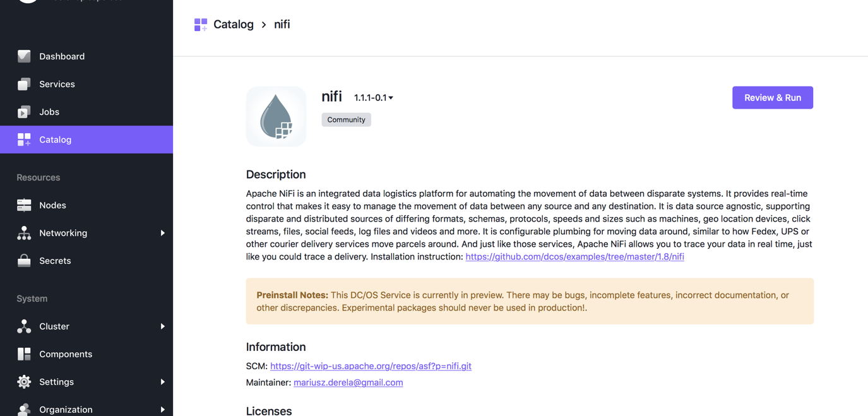Screen dimensions: 868x416
Task: Click the nifi water drop logo
Action: [x=276, y=117]
